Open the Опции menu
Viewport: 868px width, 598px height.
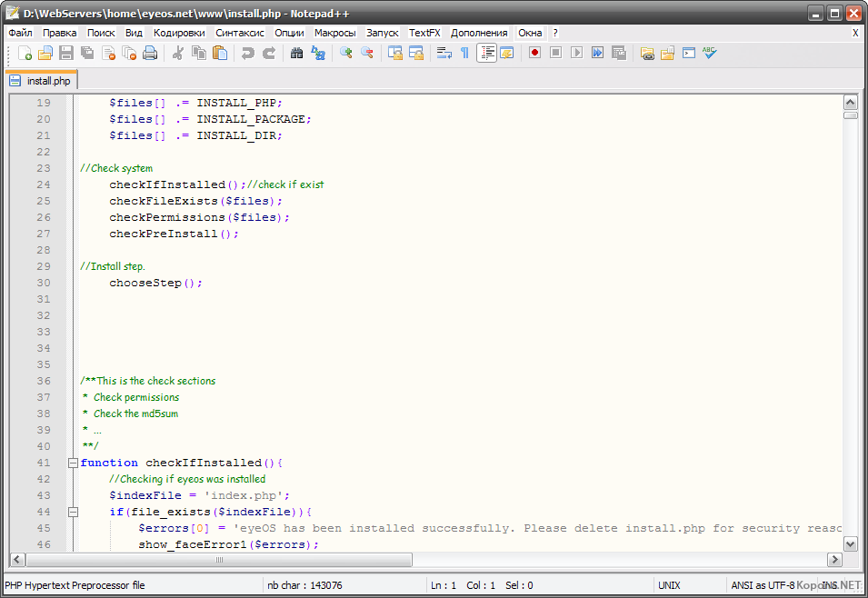290,33
